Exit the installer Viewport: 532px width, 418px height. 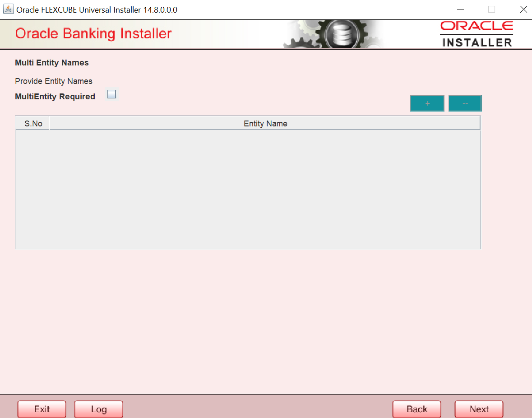coord(42,409)
